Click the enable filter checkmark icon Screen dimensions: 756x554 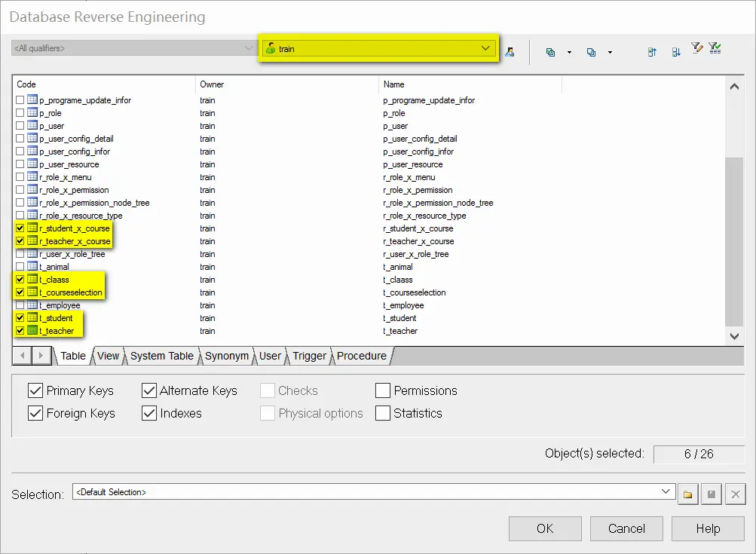pos(715,49)
